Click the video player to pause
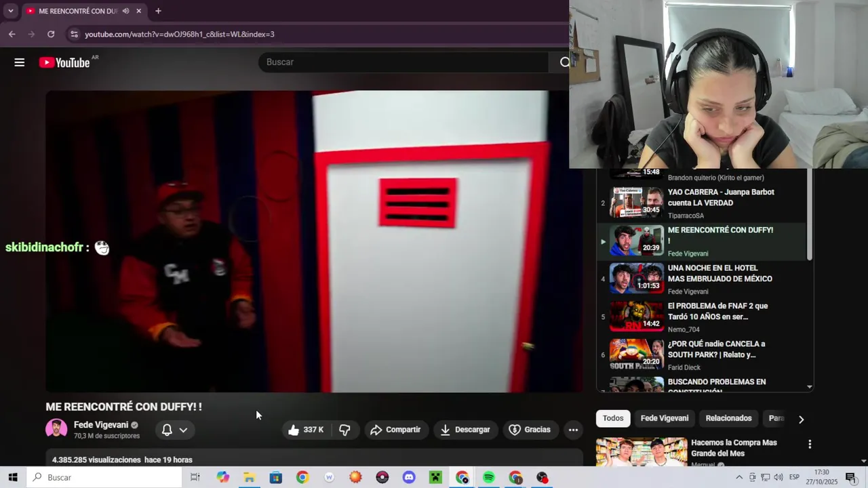The height and width of the screenshot is (488, 868). point(314,241)
